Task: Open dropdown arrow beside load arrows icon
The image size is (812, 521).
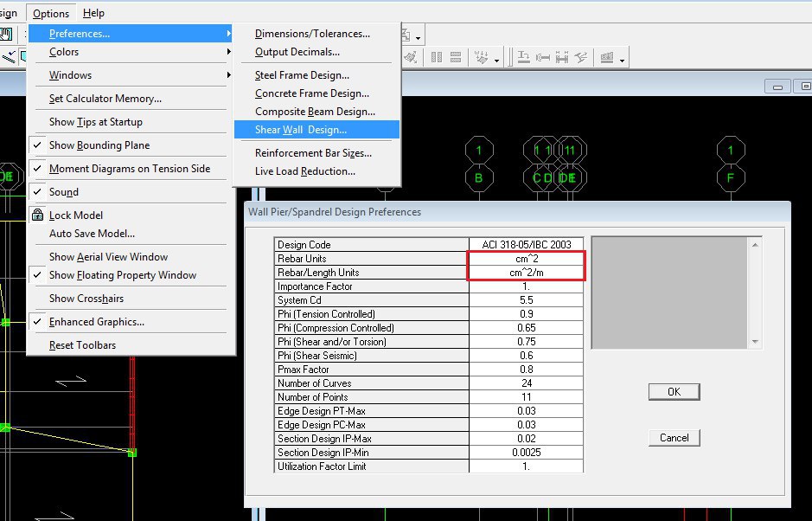Action: pos(496,61)
